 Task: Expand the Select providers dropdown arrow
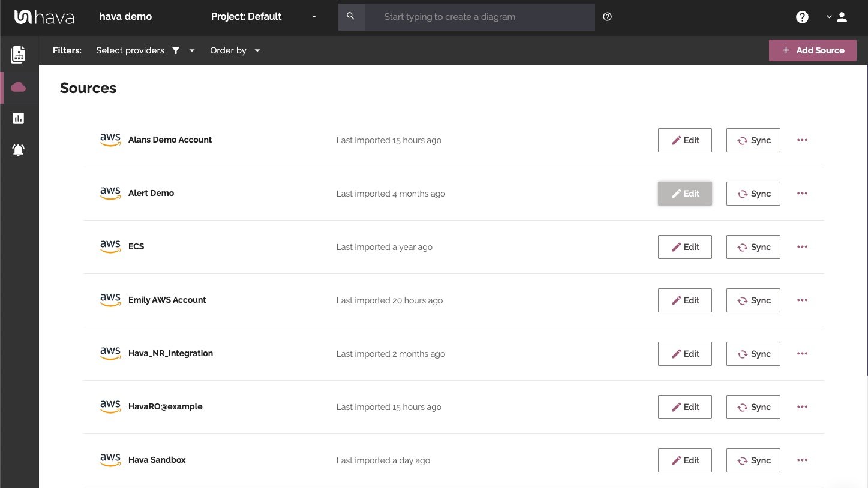[x=191, y=50]
